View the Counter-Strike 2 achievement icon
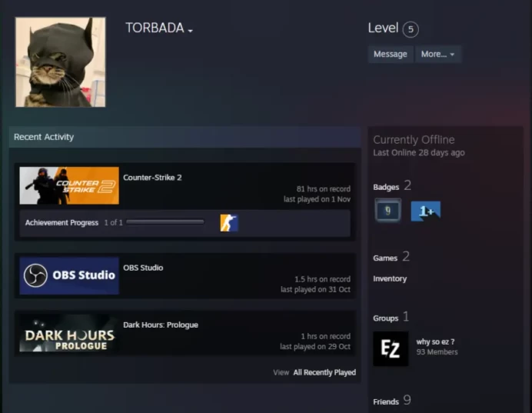The image size is (532, 413). click(229, 223)
